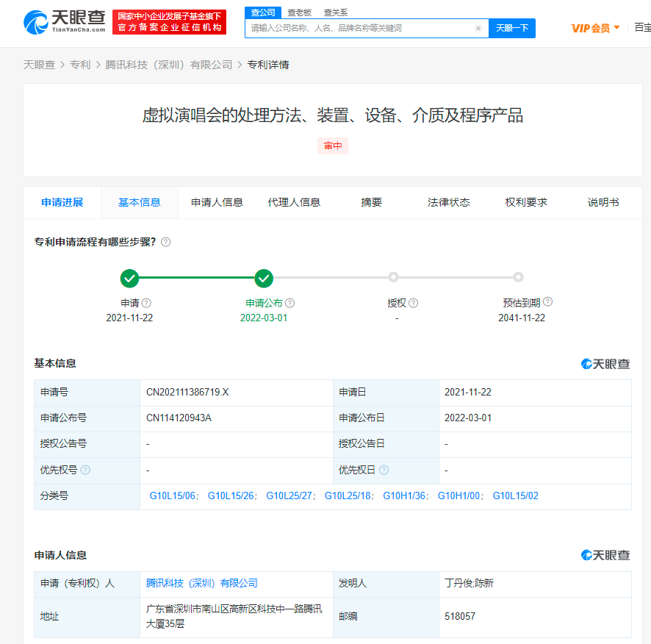651x644 pixels.
Task: Click question icon beside 预估到期 step
Action: point(547,301)
